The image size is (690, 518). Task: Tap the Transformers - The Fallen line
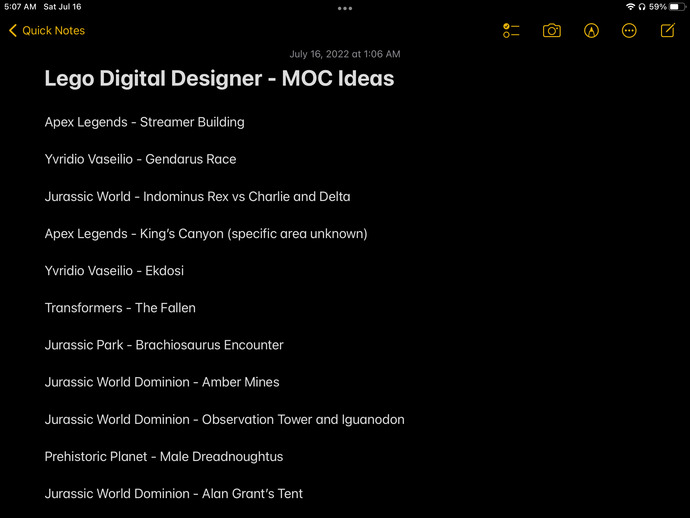(x=120, y=308)
